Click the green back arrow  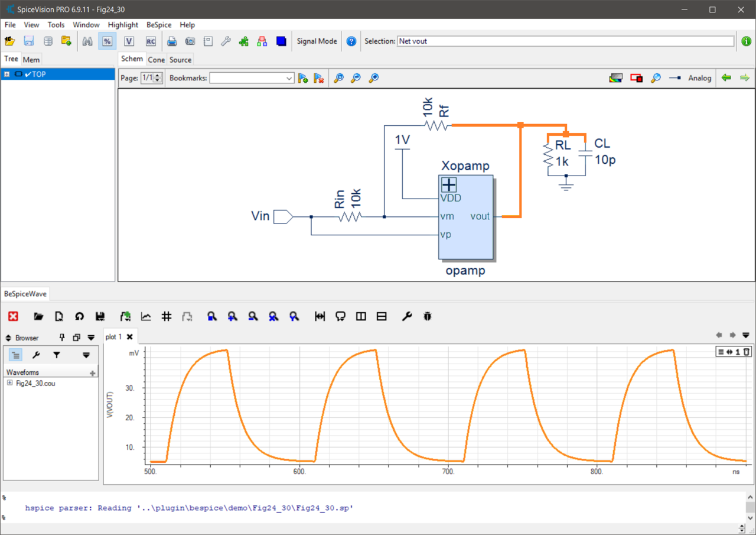coord(726,78)
